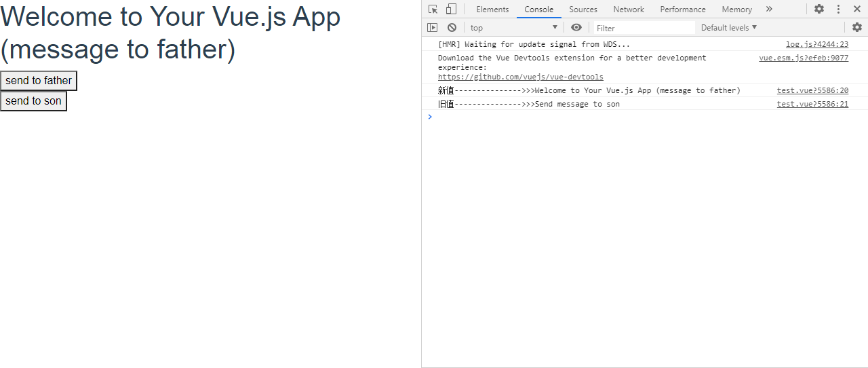Screen dimensions: 868x368
Task: Activate the inspect element picker icon
Action: 433,10
